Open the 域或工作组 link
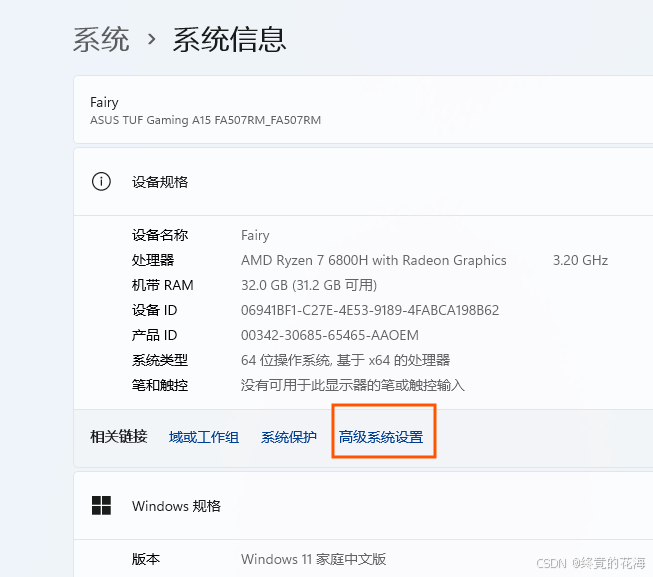This screenshot has width=653, height=577. [204, 437]
